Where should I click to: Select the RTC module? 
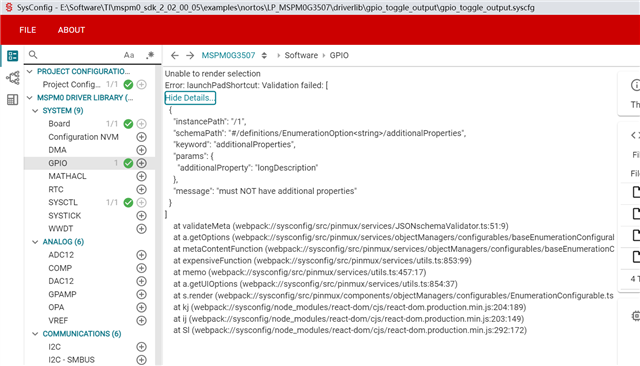[x=56, y=189]
